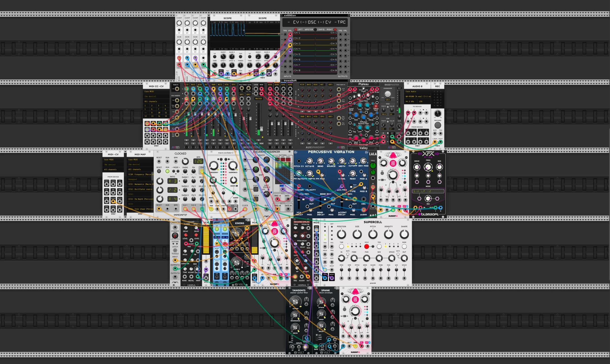Image resolution: width=610 pixels, height=364 pixels.
Task: Click the ATTACK knob on Spank
Action: (321, 302)
